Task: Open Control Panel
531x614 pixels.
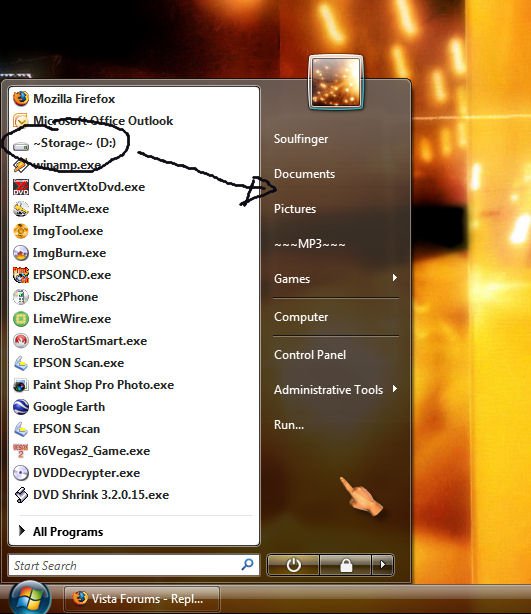Action: [310, 355]
